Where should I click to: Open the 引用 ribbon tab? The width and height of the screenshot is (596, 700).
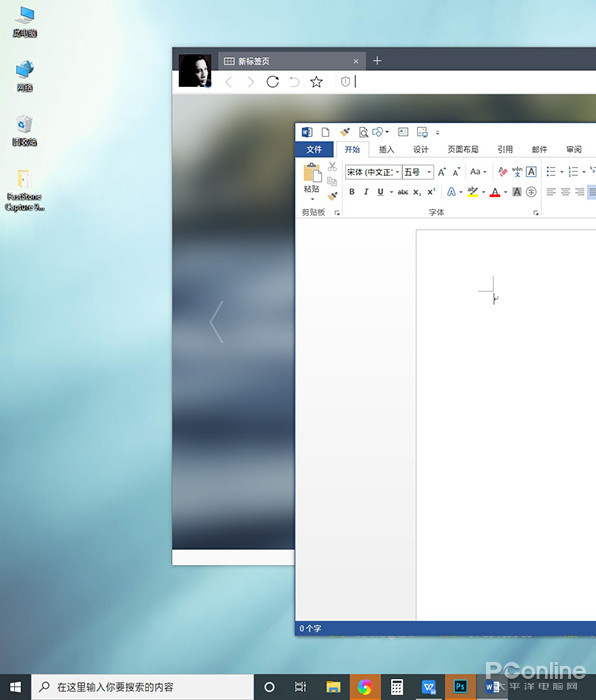click(505, 150)
